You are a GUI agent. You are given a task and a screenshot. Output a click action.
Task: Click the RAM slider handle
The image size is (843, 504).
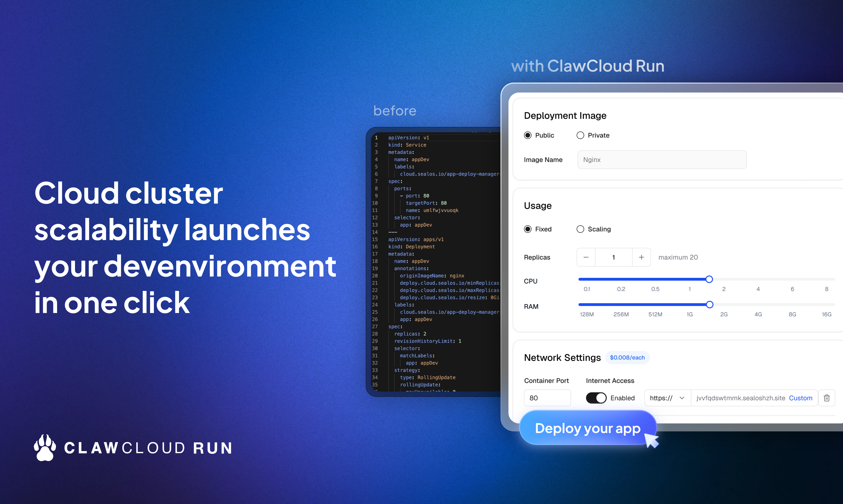[709, 305]
